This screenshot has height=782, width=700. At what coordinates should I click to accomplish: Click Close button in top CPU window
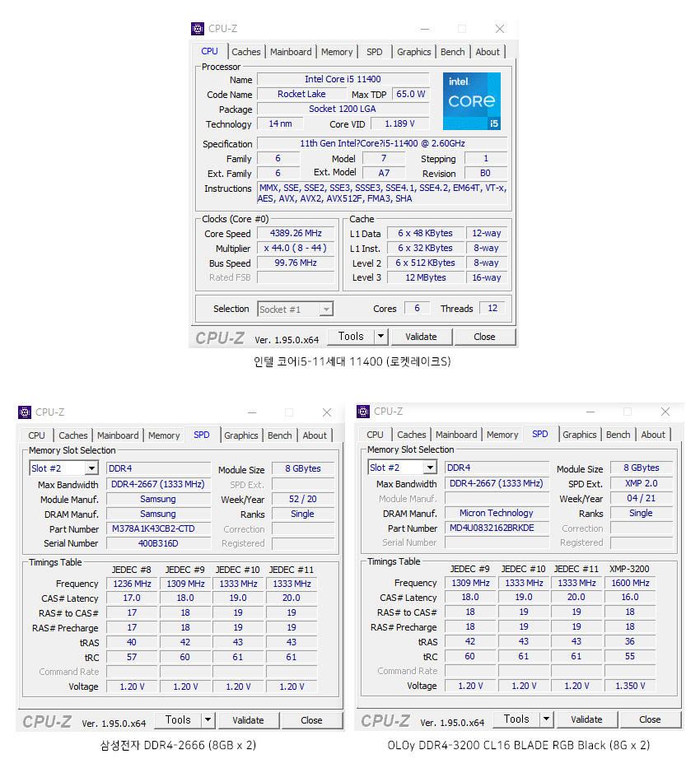tap(484, 337)
